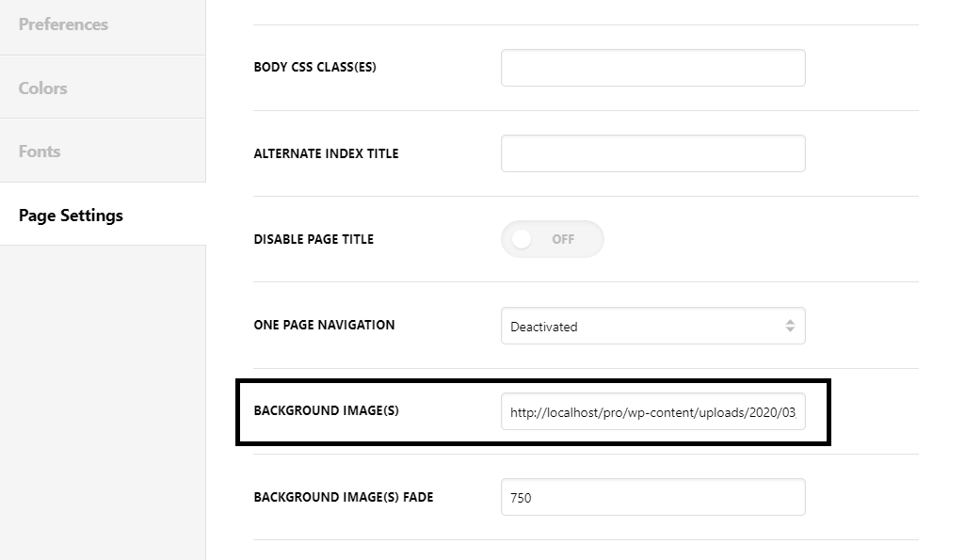The width and height of the screenshot is (965, 560).
Task: Click the BACKGROUND IMAGE(S) FADE label
Action: pos(344,497)
